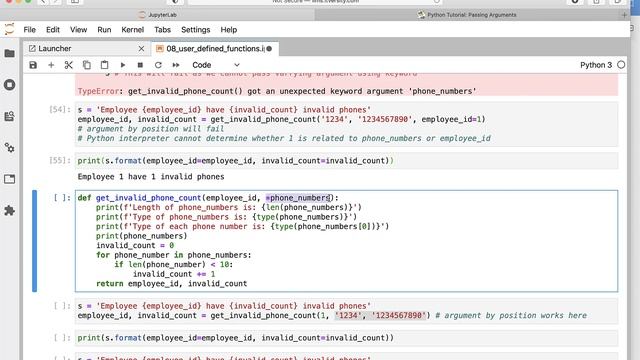The height and width of the screenshot is (360, 640).
Task: Click 'Employee 1 have 1 invalid phones' output
Action: (151, 177)
